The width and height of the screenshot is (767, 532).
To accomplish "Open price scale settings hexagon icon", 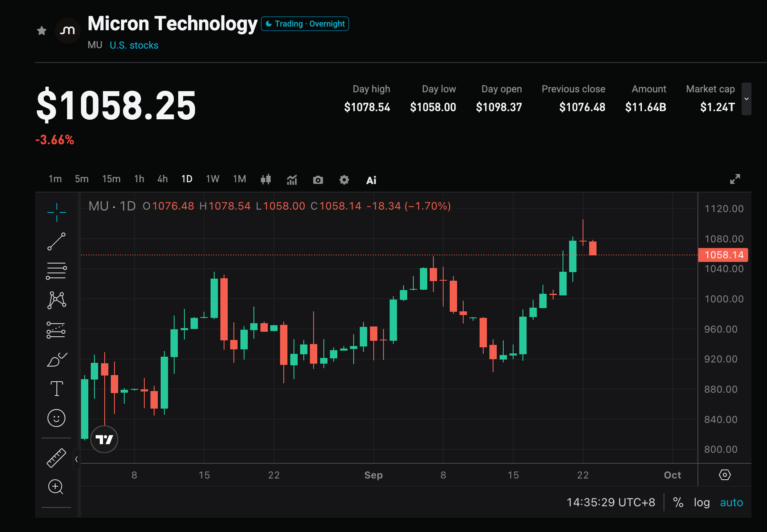I will (x=725, y=475).
